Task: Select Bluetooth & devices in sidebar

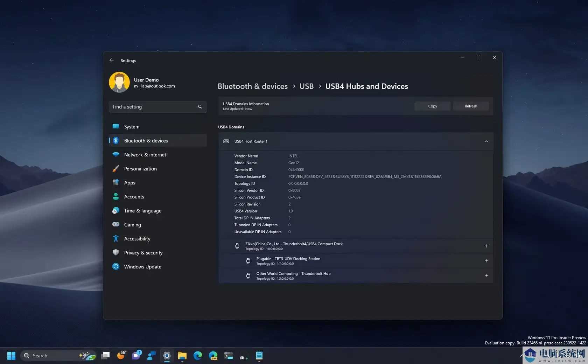Action: (158, 141)
